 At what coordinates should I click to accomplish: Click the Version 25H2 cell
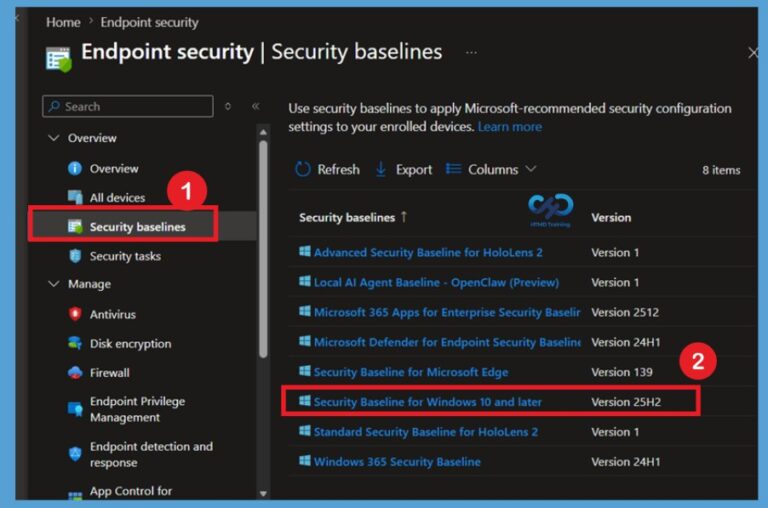tap(626, 402)
